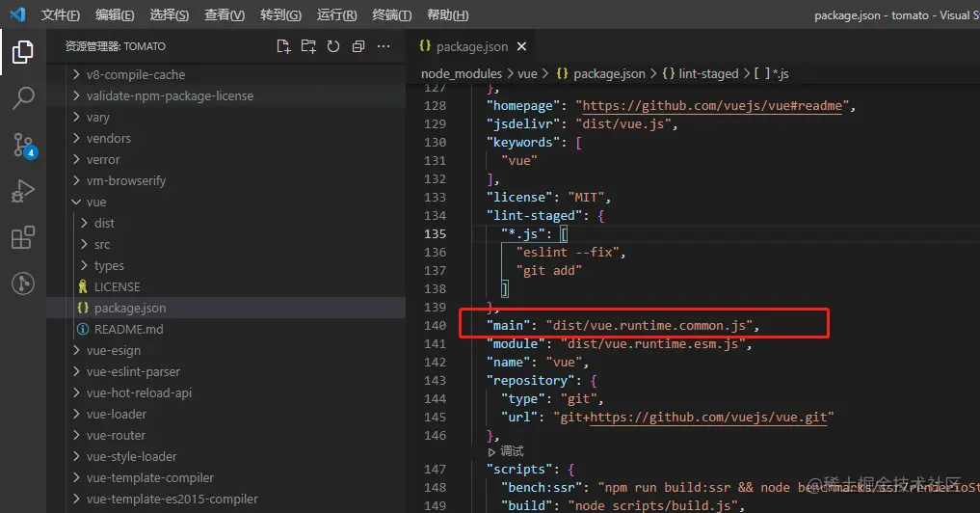Click the 调试 debug code lens
Image resolution: width=980 pixels, height=513 pixels.
(506, 451)
